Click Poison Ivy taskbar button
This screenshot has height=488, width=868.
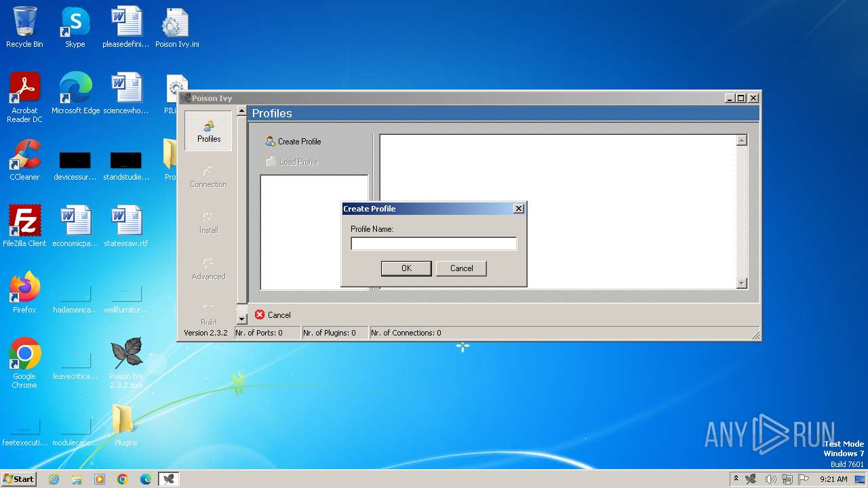click(169, 479)
